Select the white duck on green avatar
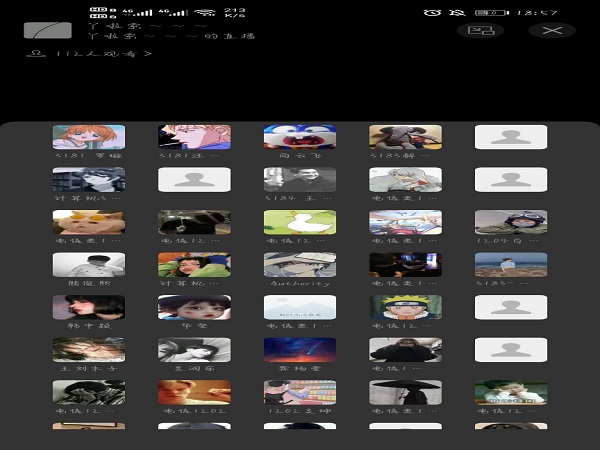The width and height of the screenshot is (600, 450). (x=300, y=222)
